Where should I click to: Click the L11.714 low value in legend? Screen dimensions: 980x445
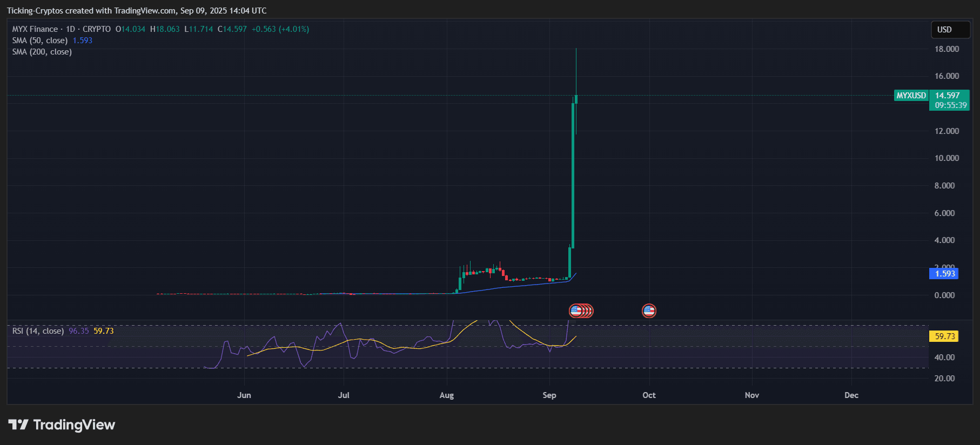(x=199, y=29)
